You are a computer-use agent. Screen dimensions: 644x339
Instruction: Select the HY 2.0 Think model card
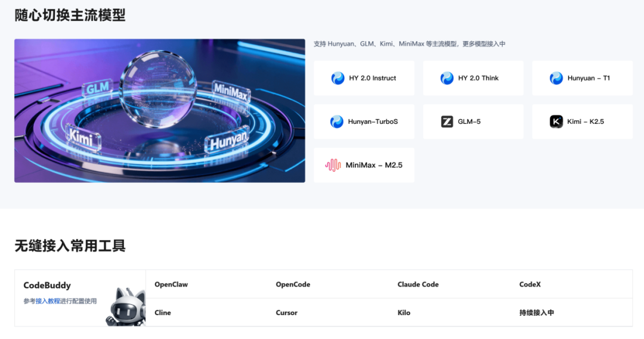[x=473, y=78]
